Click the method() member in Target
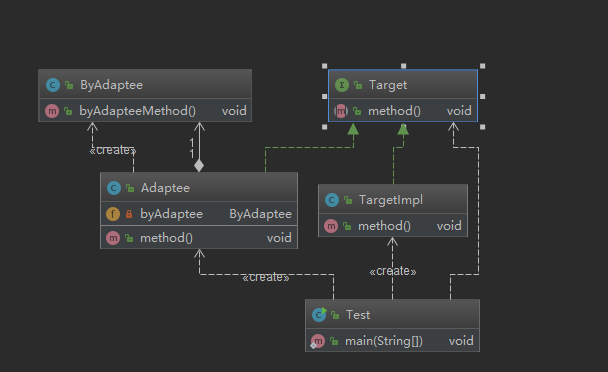This screenshot has width=608, height=372. pyautogui.click(x=394, y=111)
